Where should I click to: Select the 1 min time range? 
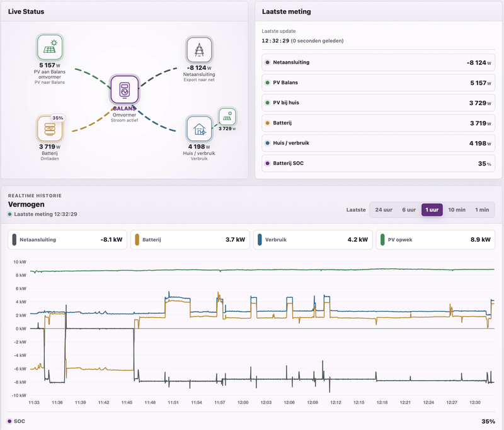[x=482, y=210]
